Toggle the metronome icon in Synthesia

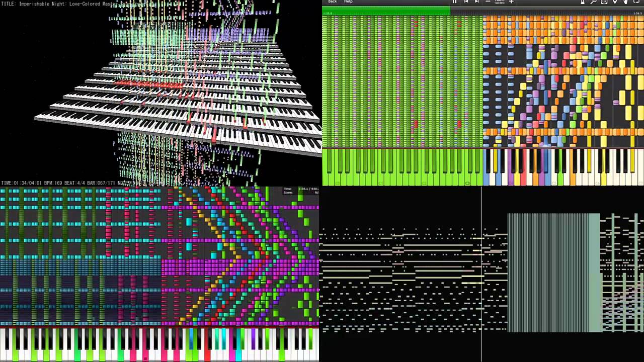tap(583, 2)
